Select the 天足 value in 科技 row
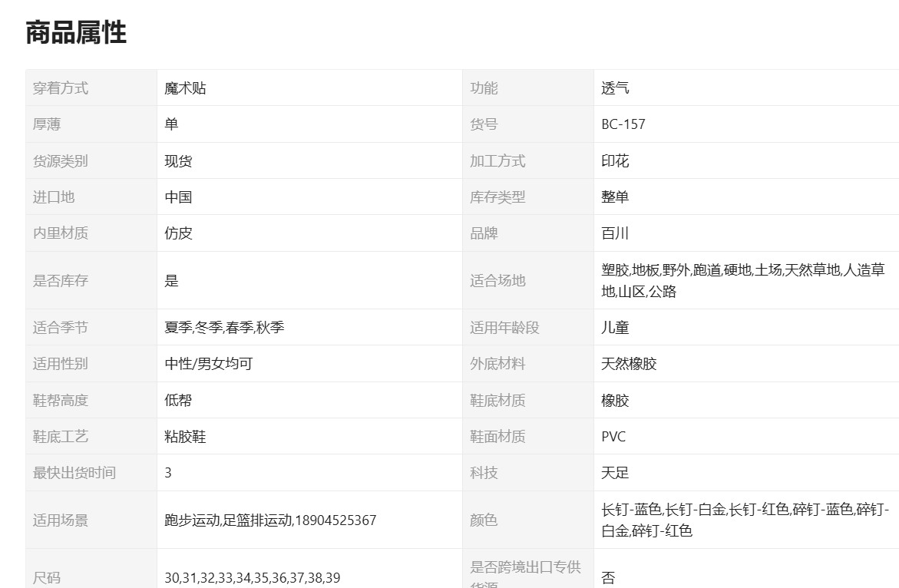899x588 pixels. pos(615,473)
